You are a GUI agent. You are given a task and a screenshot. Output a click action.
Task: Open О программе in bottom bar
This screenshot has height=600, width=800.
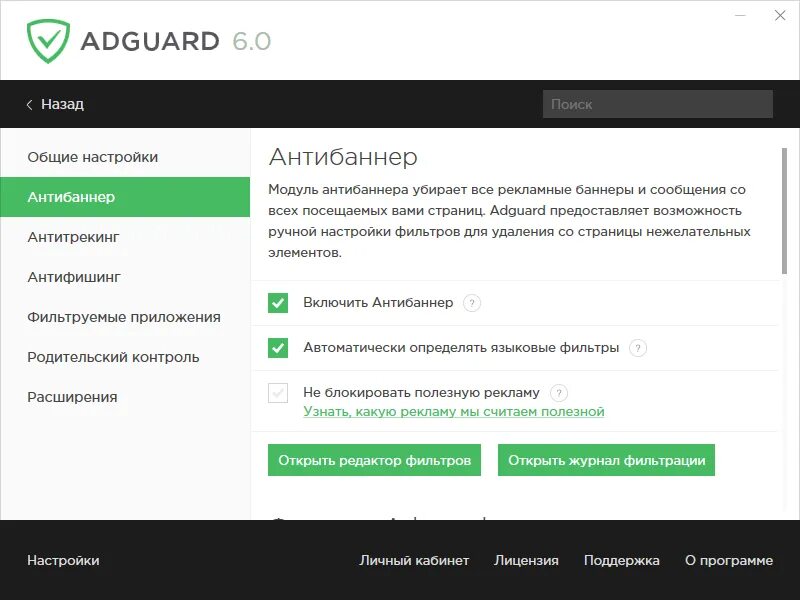click(729, 560)
